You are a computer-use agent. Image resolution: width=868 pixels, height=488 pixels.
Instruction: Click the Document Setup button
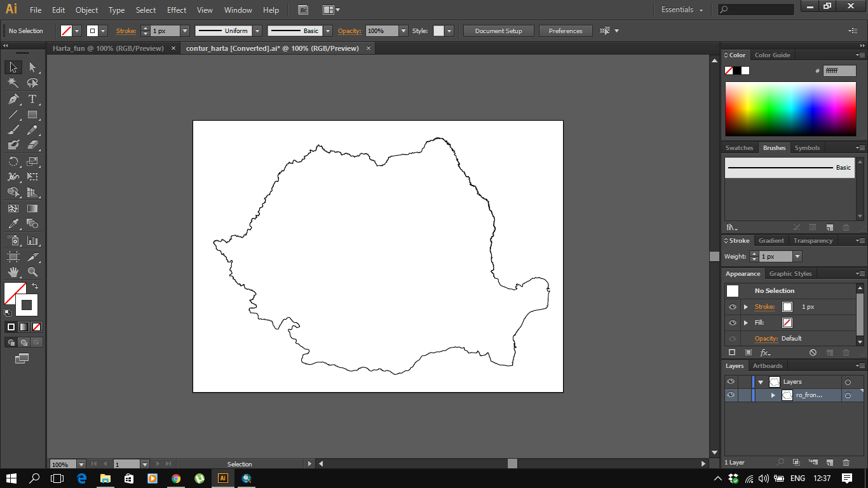pyautogui.click(x=499, y=30)
